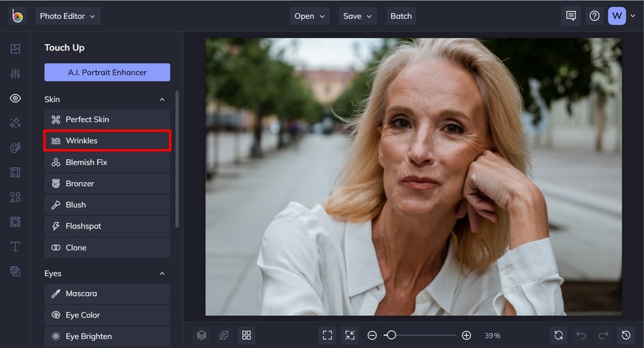The height and width of the screenshot is (348, 644).
Task: Click the fit to screen icon
Action: [x=327, y=335]
